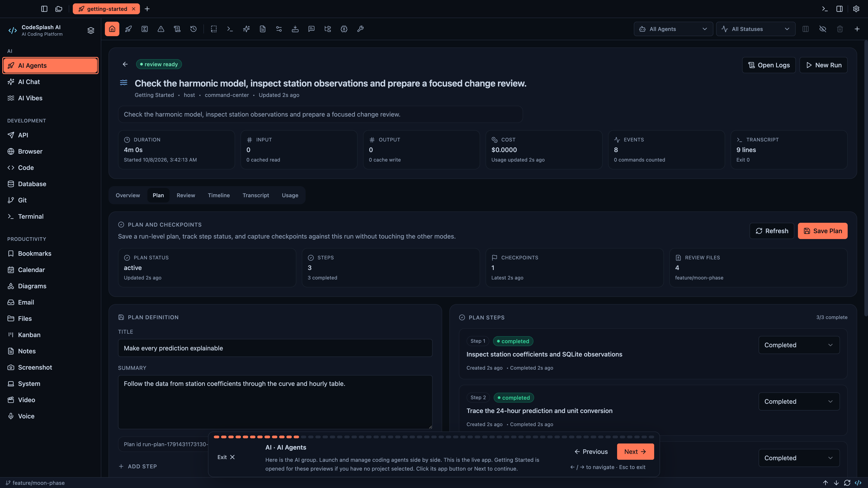Click Next in the tour popup
Image resolution: width=868 pixels, height=488 pixels.
pyautogui.click(x=635, y=452)
